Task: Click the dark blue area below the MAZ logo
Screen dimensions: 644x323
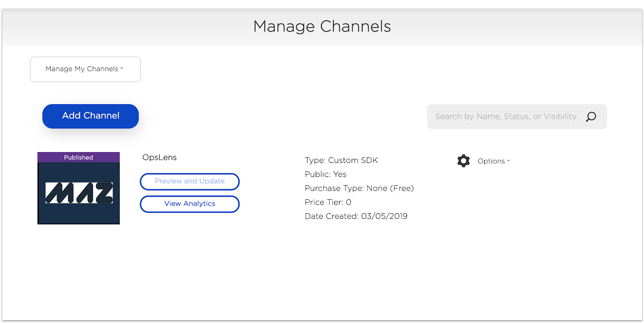Action: 79,214
